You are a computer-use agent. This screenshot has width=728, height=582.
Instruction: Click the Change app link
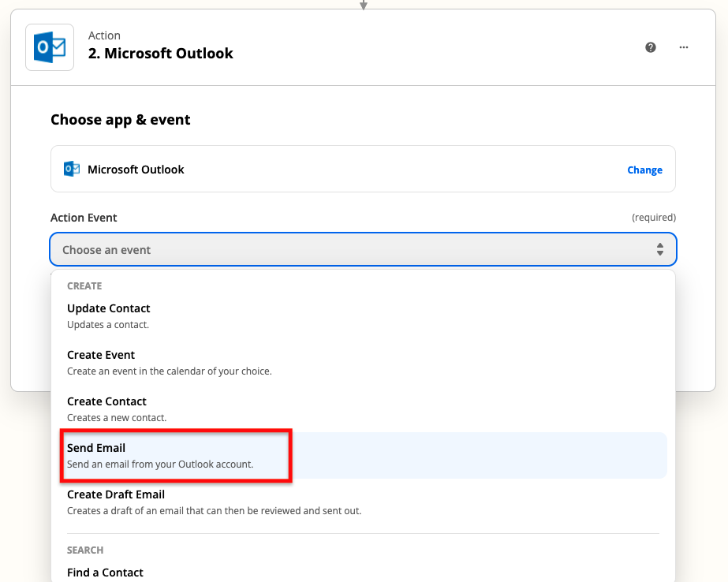coord(644,170)
